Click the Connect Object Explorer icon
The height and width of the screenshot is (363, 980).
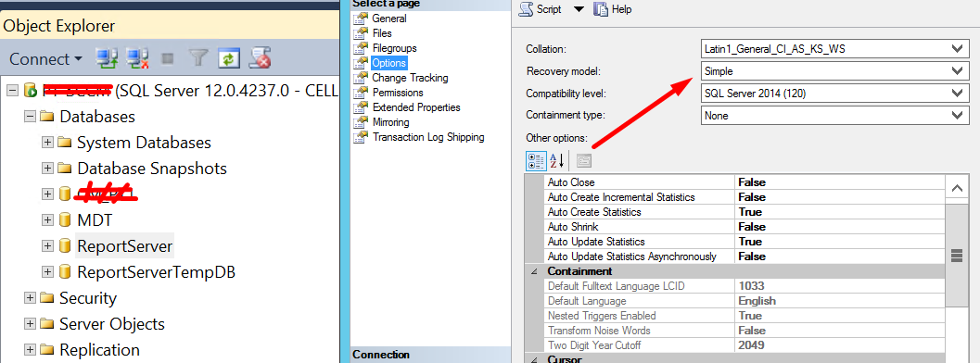tap(107, 58)
